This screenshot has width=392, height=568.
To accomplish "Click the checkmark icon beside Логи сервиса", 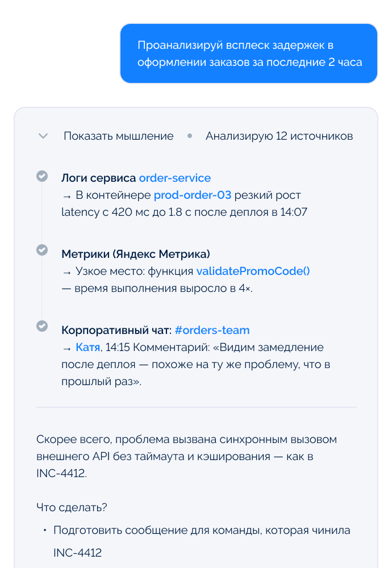I will click(x=42, y=176).
